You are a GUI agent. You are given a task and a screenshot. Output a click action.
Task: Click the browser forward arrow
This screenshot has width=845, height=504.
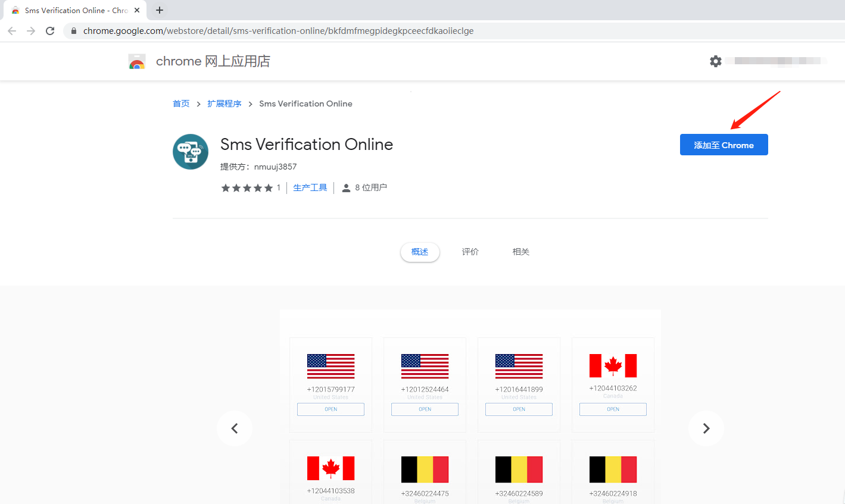tap(31, 31)
